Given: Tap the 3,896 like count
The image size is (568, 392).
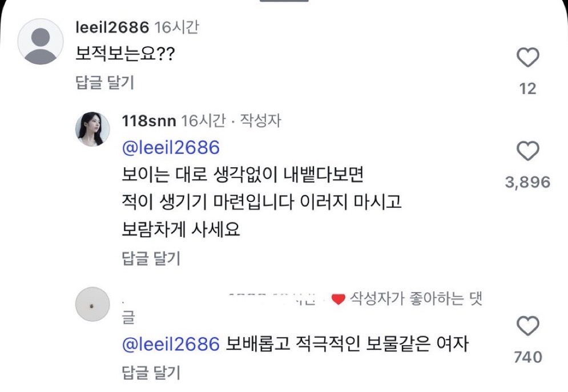Looking at the screenshot, I should (527, 183).
